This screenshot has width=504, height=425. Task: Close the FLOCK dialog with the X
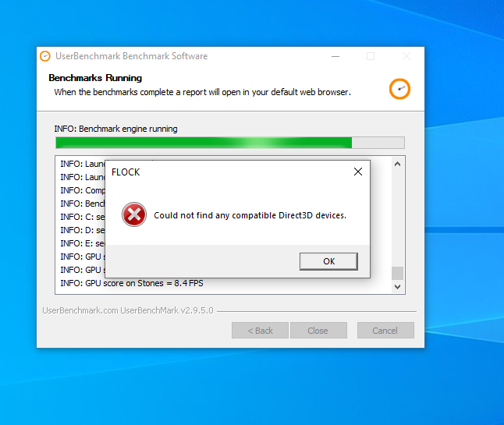(x=358, y=172)
